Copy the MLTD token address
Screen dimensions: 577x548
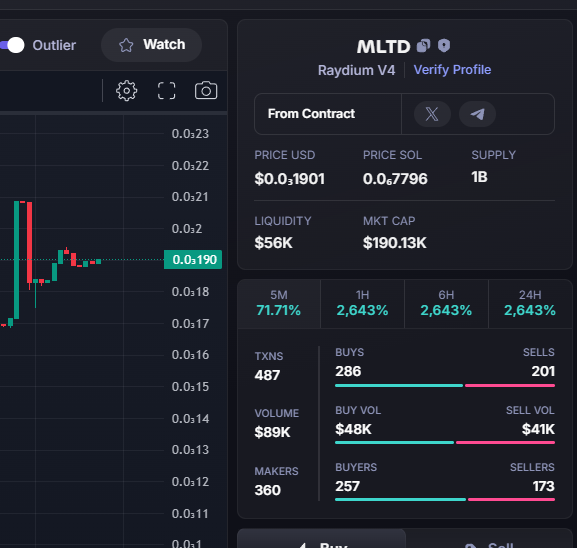click(x=423, y=46)
